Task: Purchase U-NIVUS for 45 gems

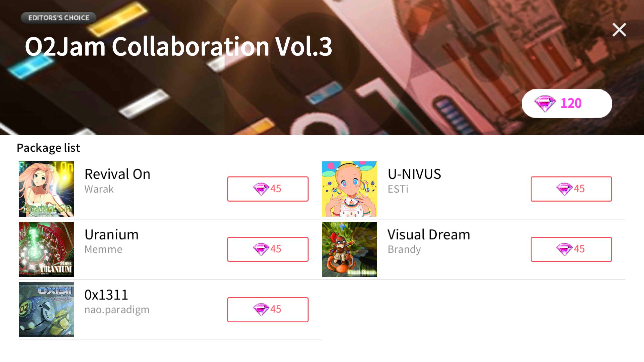Action: (x=571, y=189)
